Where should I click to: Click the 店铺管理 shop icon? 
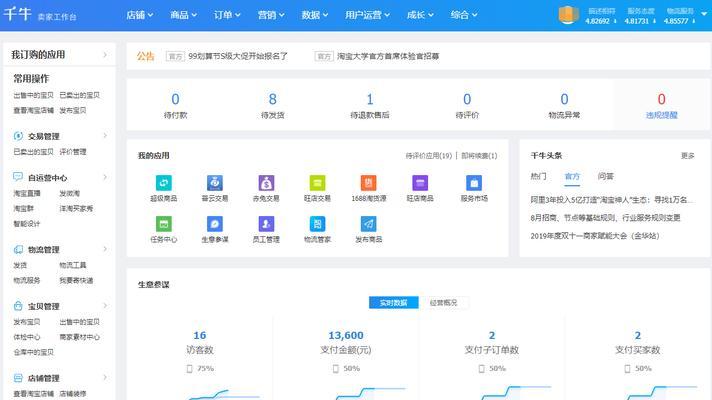pyautogui.click(x=18, y=378)
